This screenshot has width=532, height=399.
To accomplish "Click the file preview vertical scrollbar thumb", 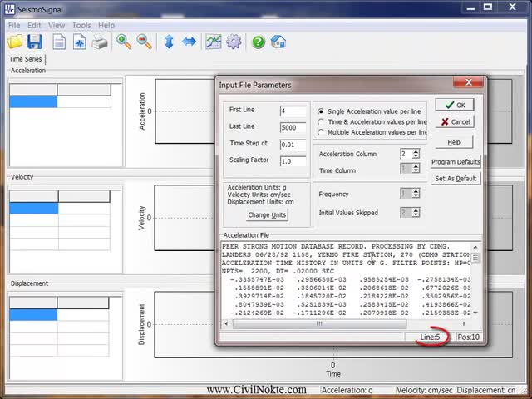I will [475, 258].
